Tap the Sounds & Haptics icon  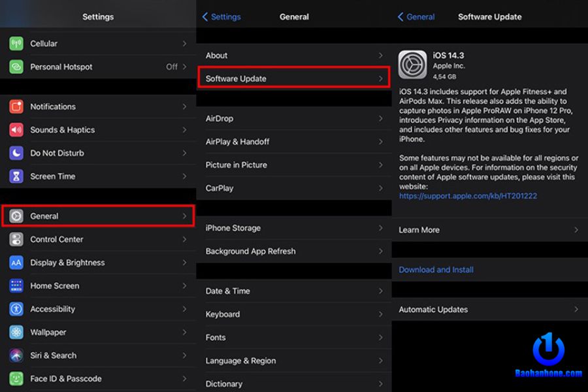coord(16,130)
